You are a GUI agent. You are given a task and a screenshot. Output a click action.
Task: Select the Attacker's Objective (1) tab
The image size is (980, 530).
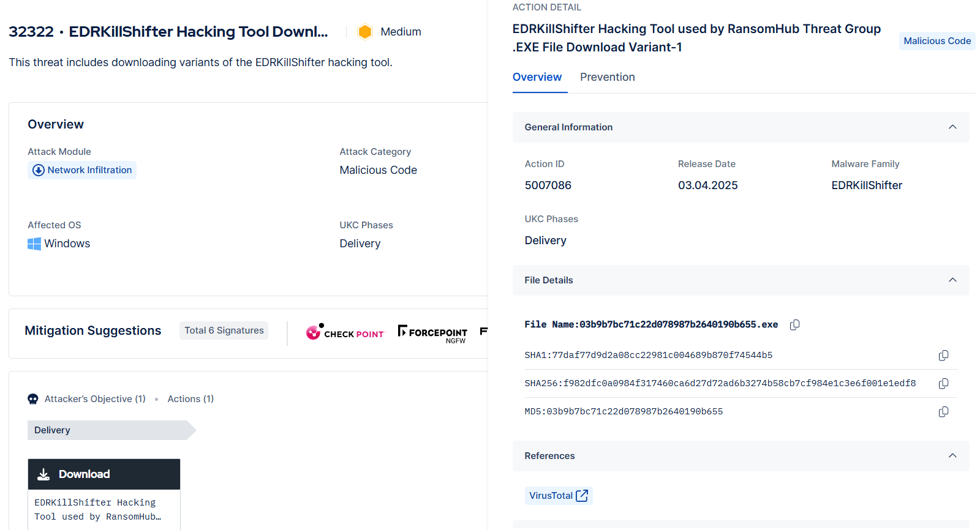[x=95, y=399]
